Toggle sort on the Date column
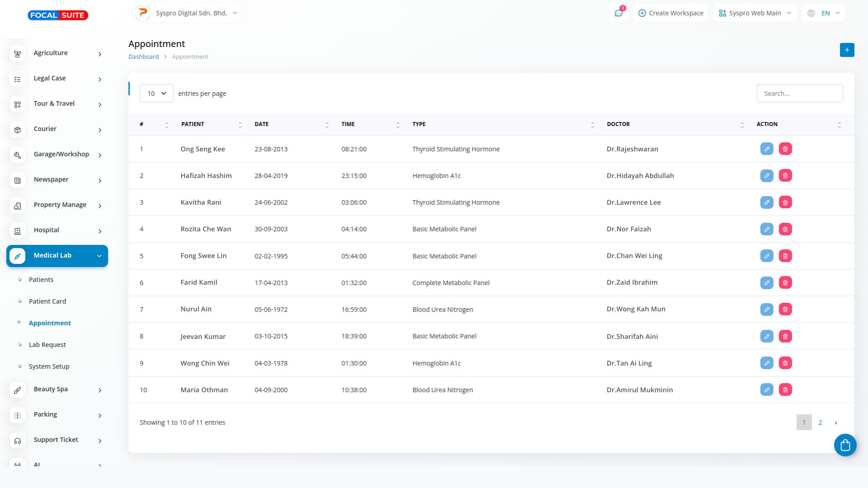This screenshot has height=488, width=868. pyautogui.click(x=292, y=124)
